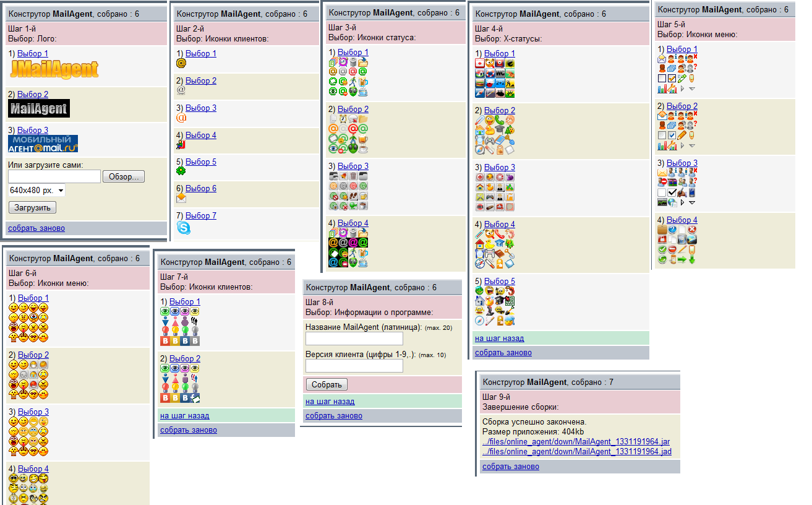
Task: Click the Загрузить upload button
Action: coord(32,207)
